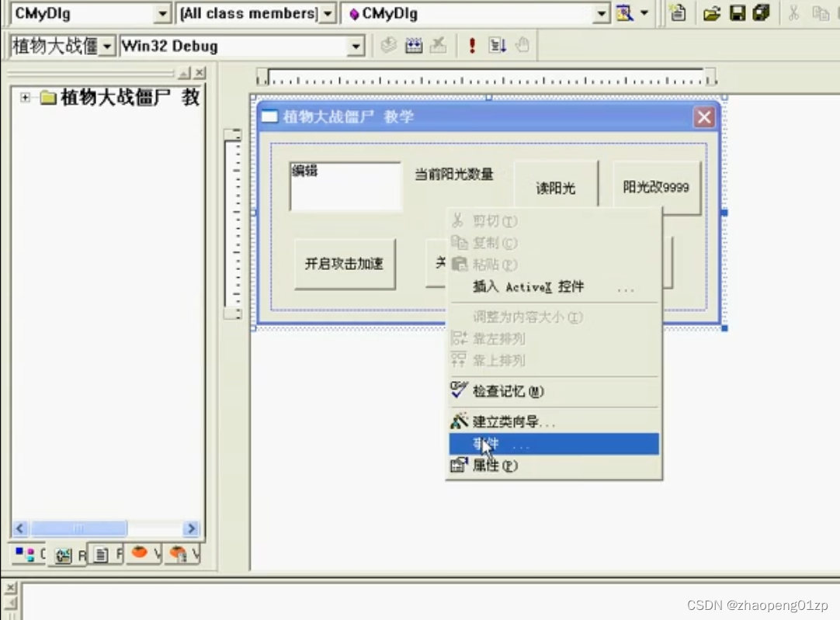This screenshot has width=840, height=620.
Task: Click the Stop Build icon
Action: point(438,46)
